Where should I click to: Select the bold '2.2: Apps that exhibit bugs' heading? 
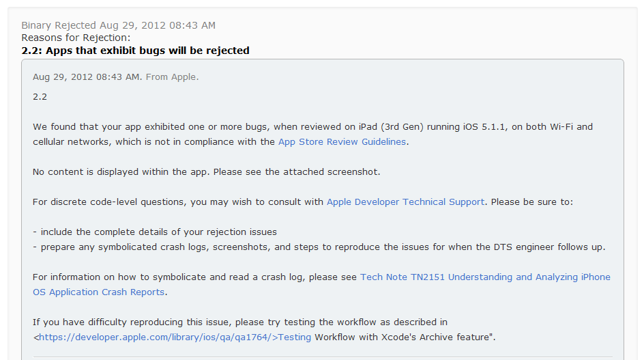135,51
